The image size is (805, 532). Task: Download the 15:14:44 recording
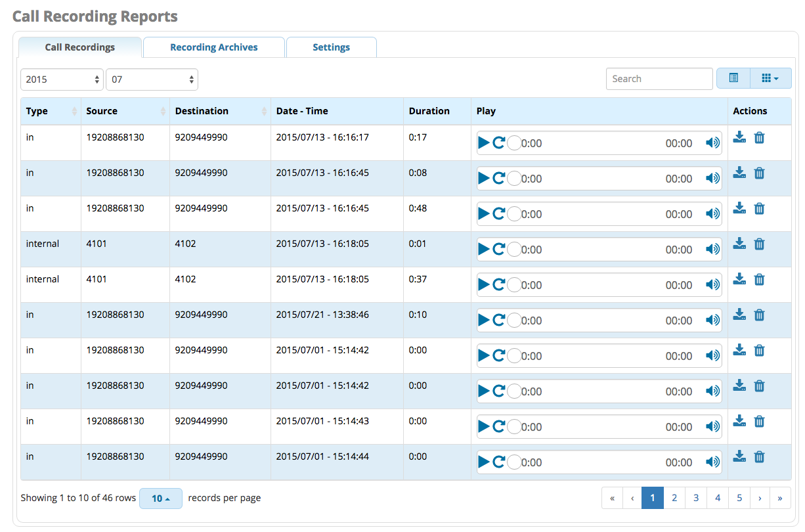click(739, 456)
